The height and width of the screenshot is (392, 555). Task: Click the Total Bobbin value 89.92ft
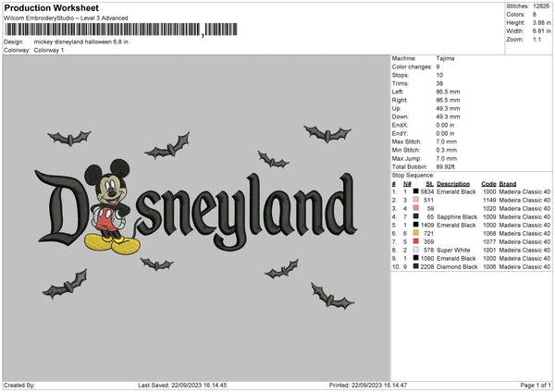pos(445,166)
